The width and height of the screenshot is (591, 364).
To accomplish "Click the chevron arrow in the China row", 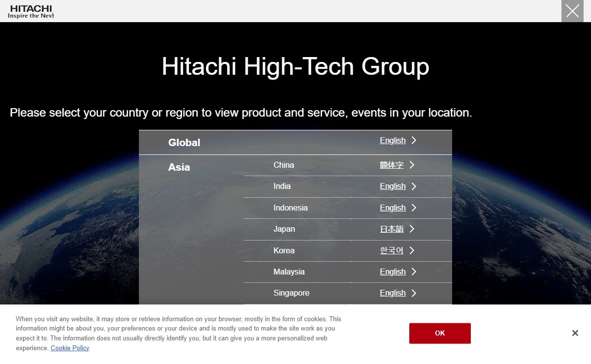I will (x=412, y=165).
